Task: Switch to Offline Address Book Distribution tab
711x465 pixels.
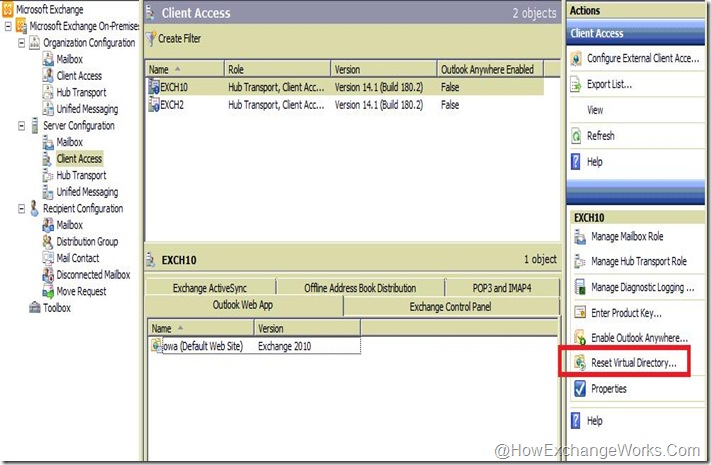Action: point(360,288)
